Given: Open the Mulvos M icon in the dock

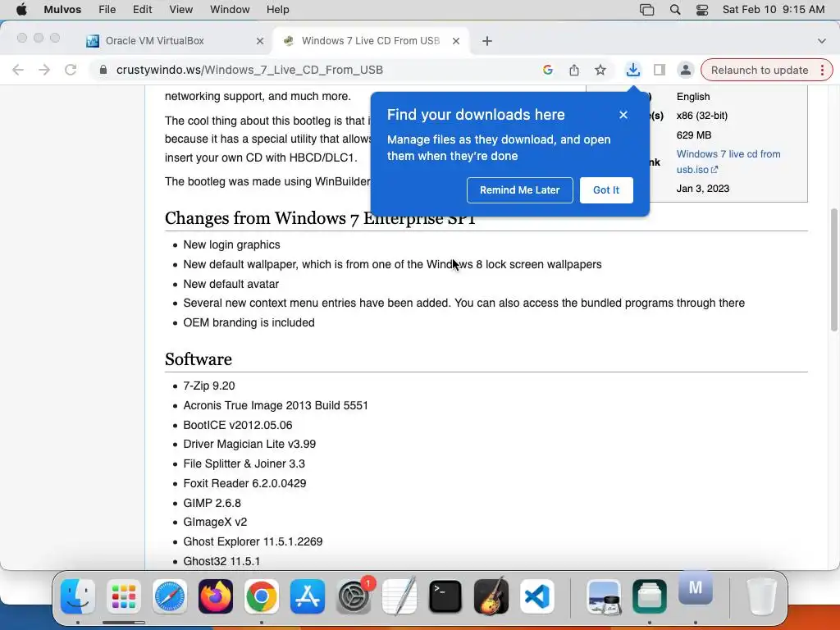Looking at the screenshot, I should coord(696,587).
